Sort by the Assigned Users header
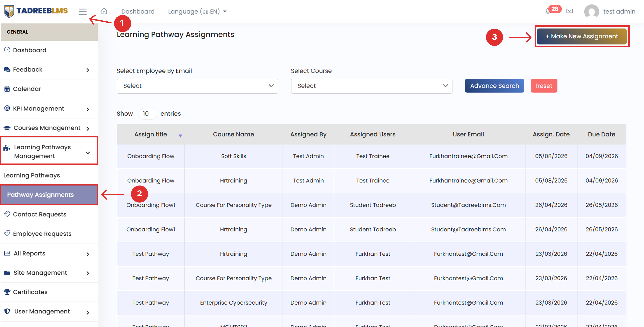Viewport: 644px width, 327px height. coord(373,134)
